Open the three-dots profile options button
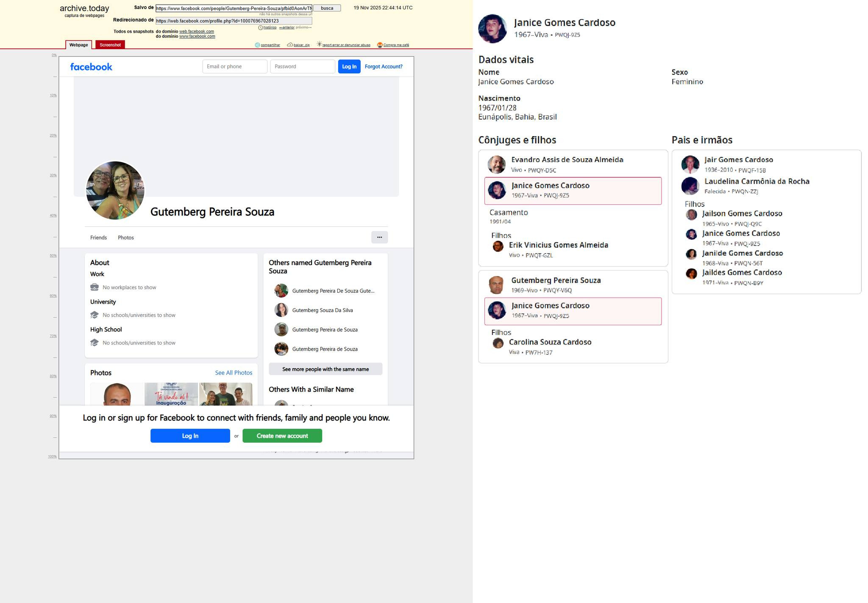The width and height of the screenshot is (868, 603). 379,237
